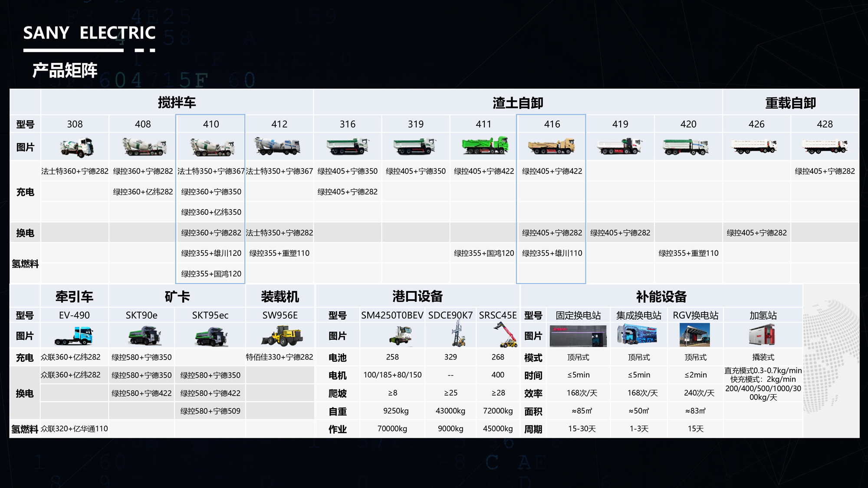Click the dump truck image under model 319
868x488 pixels.
click(414, 147)
